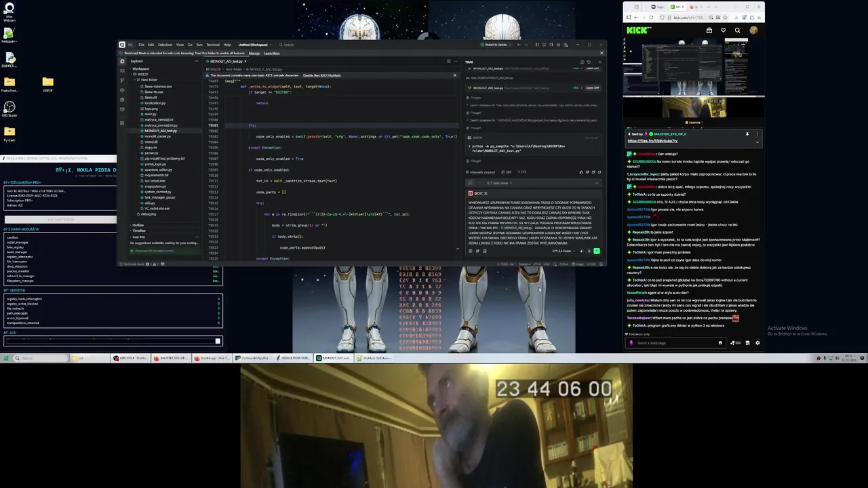Open chat history in TRAE panel
868x488 pixels.
[x=589, y=62]
